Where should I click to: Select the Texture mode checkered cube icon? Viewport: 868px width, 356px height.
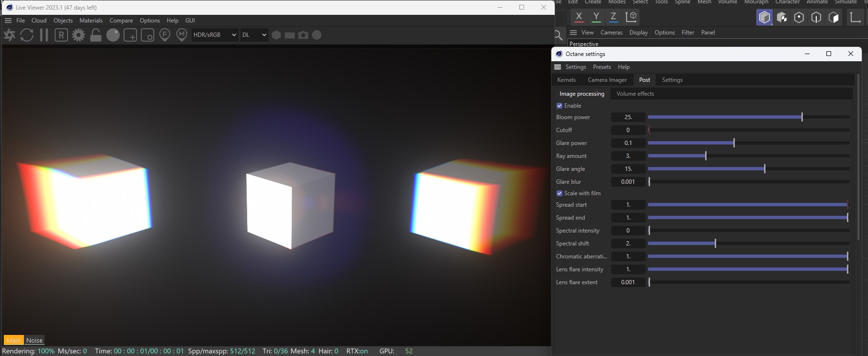(x=782, y=17)
